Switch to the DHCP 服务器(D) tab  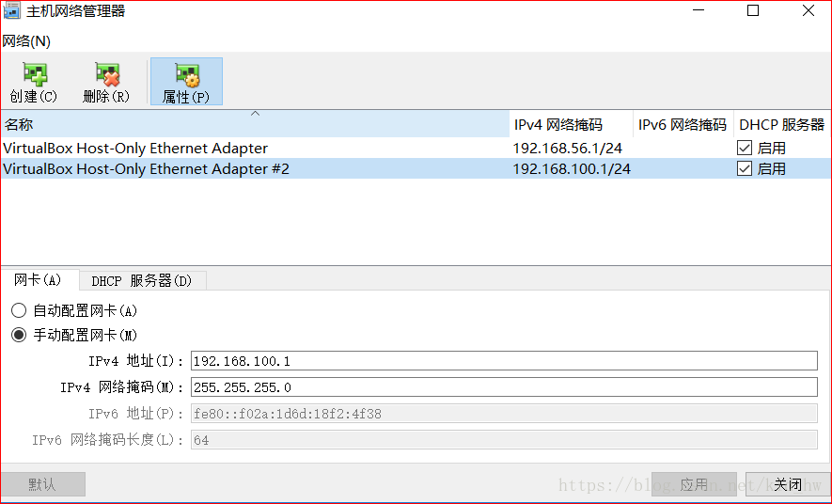142,280
